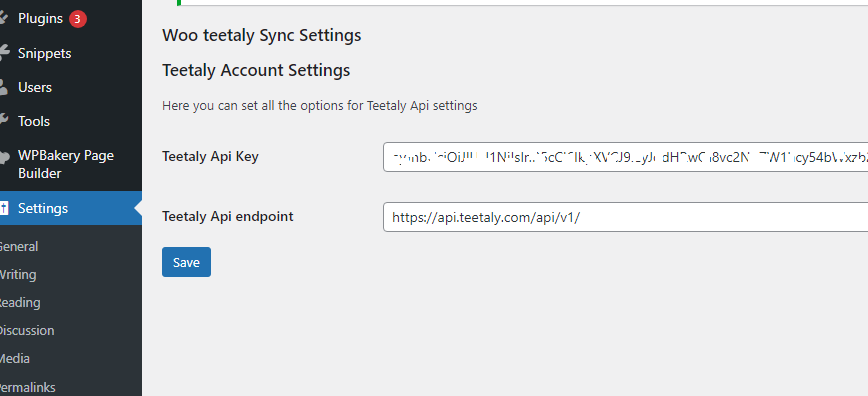Open the General settings submenu link
The height and width of the screenshot is (396, 868).
[18, 246]
